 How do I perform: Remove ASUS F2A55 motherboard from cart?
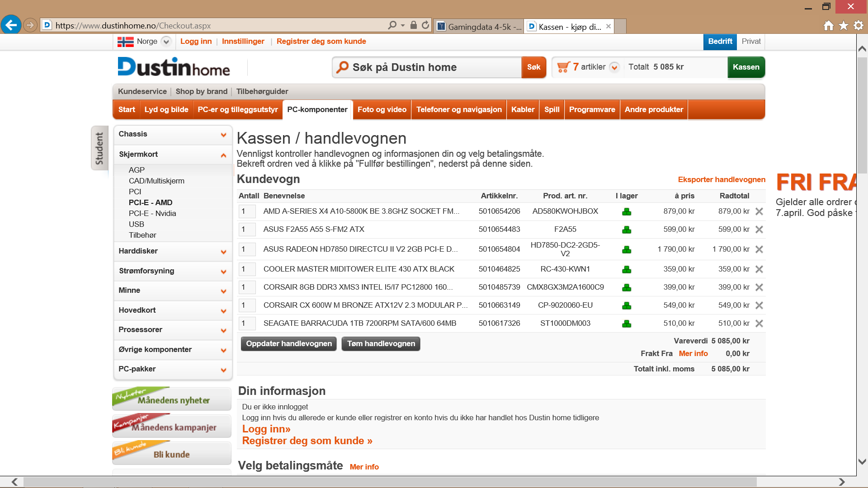[x=759, y=230]
